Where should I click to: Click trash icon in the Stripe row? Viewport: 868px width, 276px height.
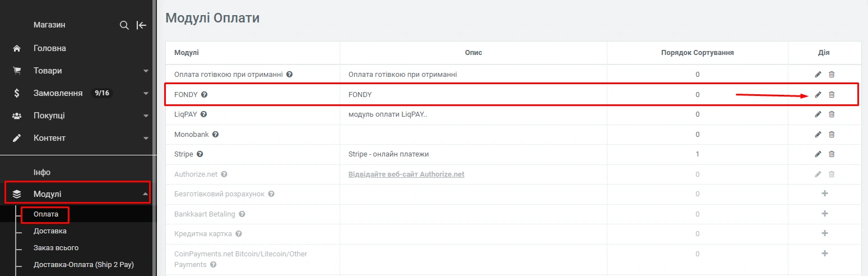coord(832,154)
